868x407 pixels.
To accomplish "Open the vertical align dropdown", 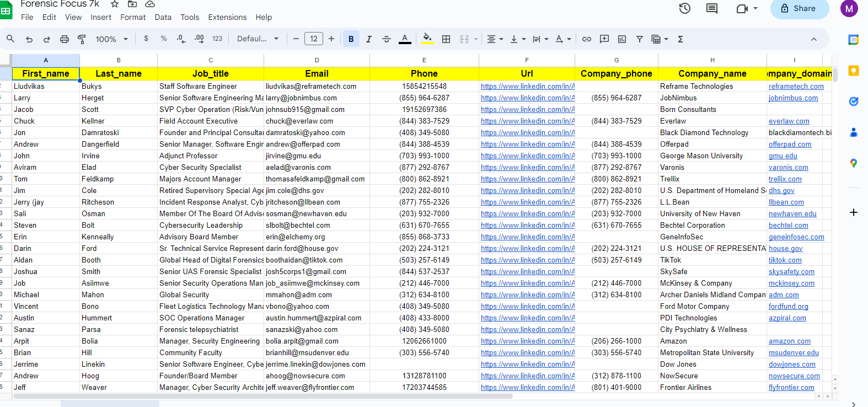I will pyautogui.click(x=518, y=39).
